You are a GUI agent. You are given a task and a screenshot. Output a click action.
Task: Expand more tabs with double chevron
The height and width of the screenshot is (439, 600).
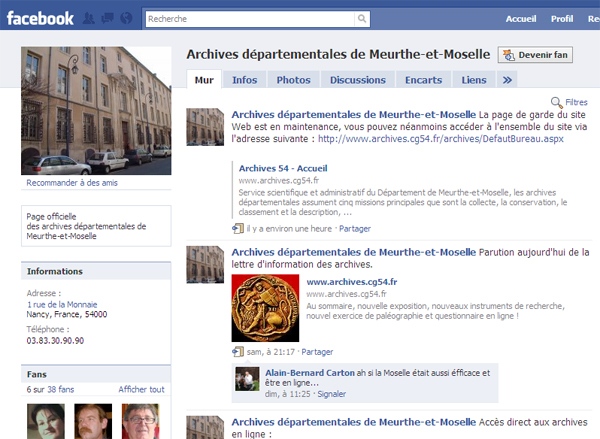[507, 80]
